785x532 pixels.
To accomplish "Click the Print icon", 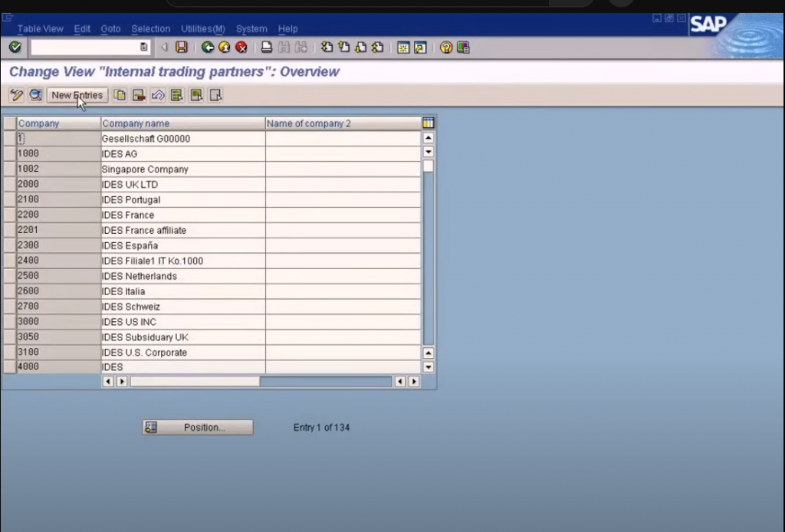I will [267, 47].
